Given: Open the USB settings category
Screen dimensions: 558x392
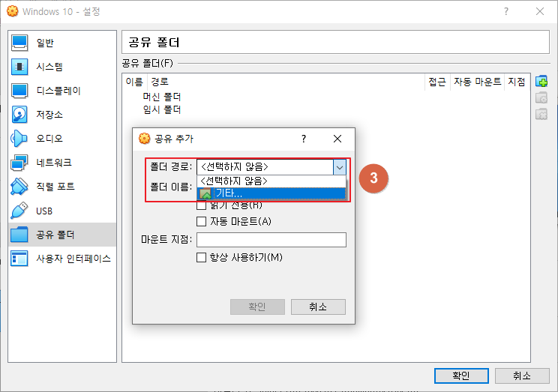Looking at the screenshot, I should coord(62,211).
